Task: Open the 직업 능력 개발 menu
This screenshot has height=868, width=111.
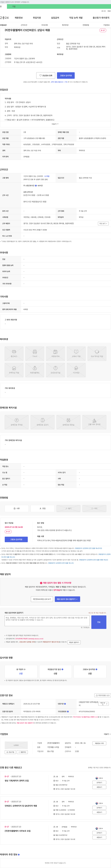Action: (76, 18)
